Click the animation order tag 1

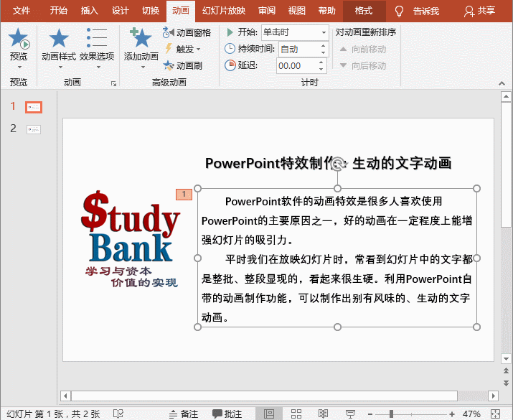pyautogui.click(x=184, y=194)
